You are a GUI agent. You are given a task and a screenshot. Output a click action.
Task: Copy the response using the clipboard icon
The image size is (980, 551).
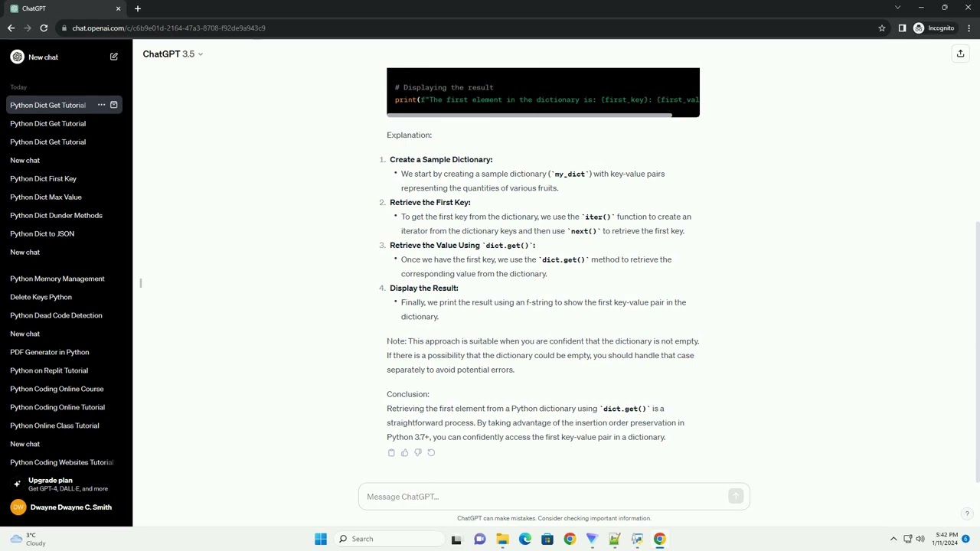point(391,452)
